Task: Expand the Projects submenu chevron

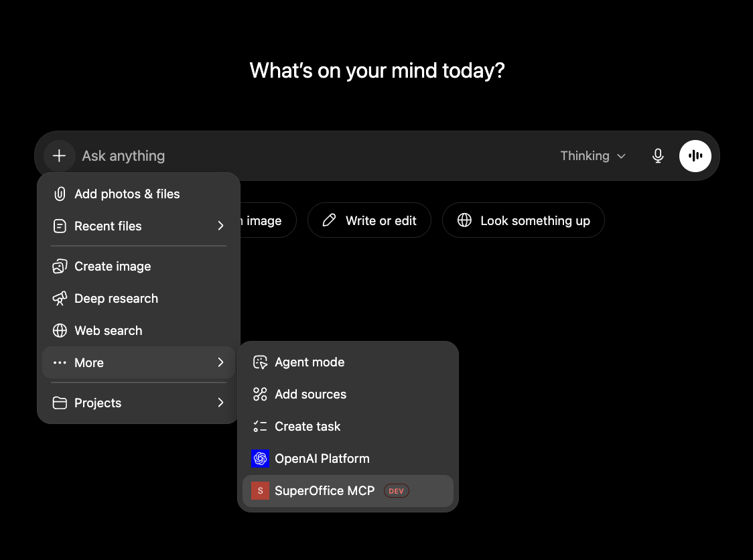Action: pyautogui.click(x=220, y=403)
